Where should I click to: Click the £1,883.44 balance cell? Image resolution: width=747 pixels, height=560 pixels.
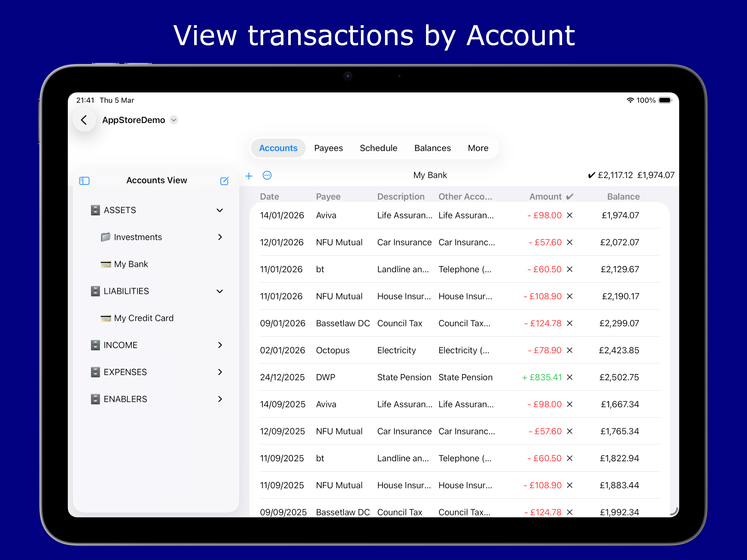point(619,485)
